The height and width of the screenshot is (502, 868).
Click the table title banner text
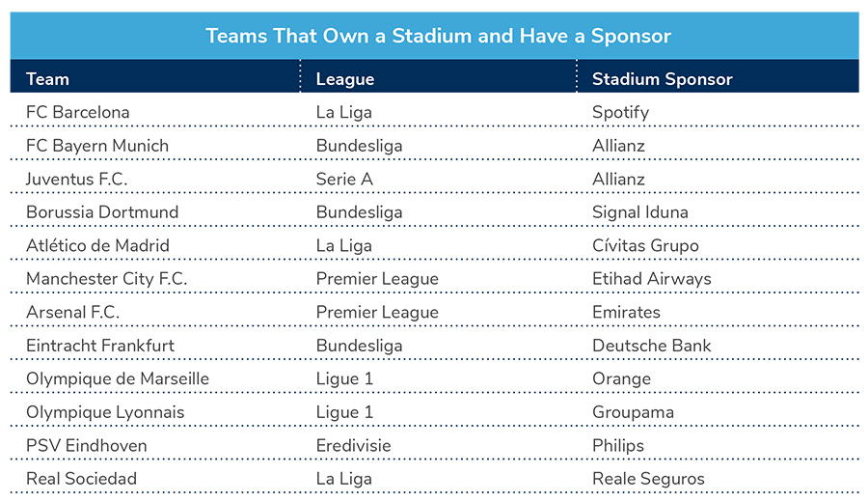(x=438, y=37)
